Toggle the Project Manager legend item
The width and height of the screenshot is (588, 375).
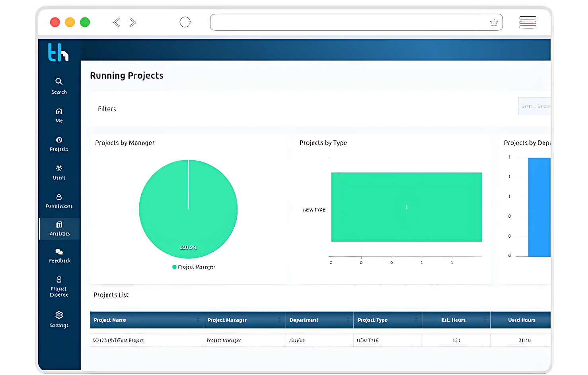(x=194, y=267)
